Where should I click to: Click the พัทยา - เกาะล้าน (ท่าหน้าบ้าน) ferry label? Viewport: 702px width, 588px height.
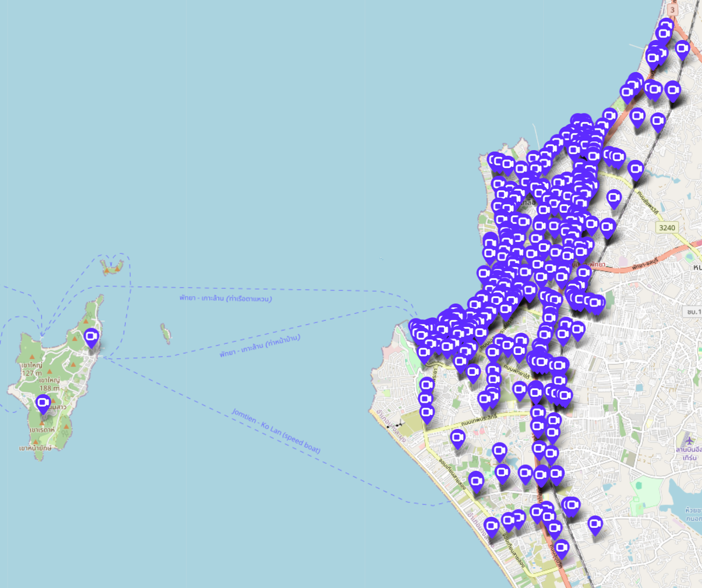point(260,346)
